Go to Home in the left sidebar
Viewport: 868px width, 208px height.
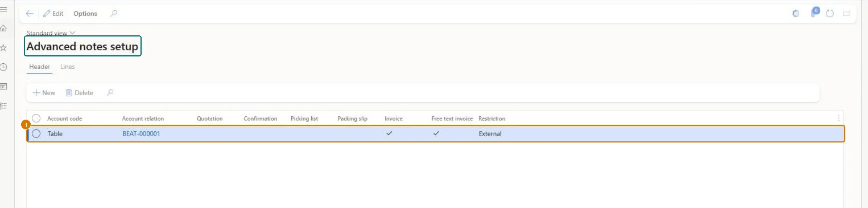click(x=3, y=28)
